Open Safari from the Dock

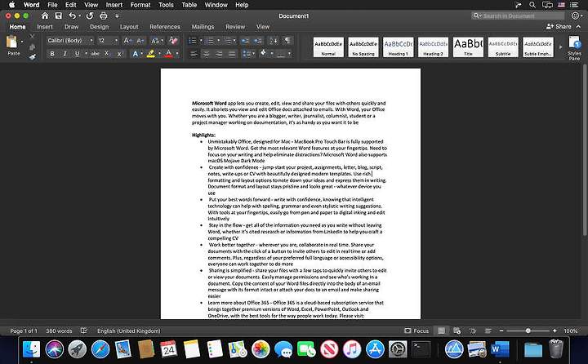coord(100,349)
